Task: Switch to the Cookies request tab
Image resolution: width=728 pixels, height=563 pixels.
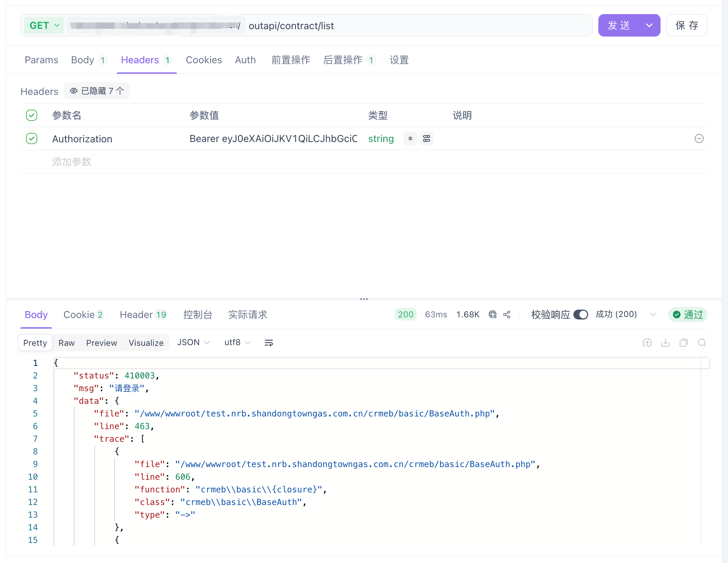Action: click(x=204, y=60)
